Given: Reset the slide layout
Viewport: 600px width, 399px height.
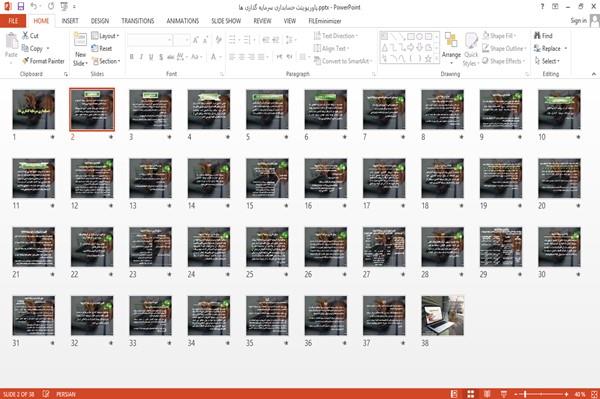Looking at the screenshot, I should [102, 48].
